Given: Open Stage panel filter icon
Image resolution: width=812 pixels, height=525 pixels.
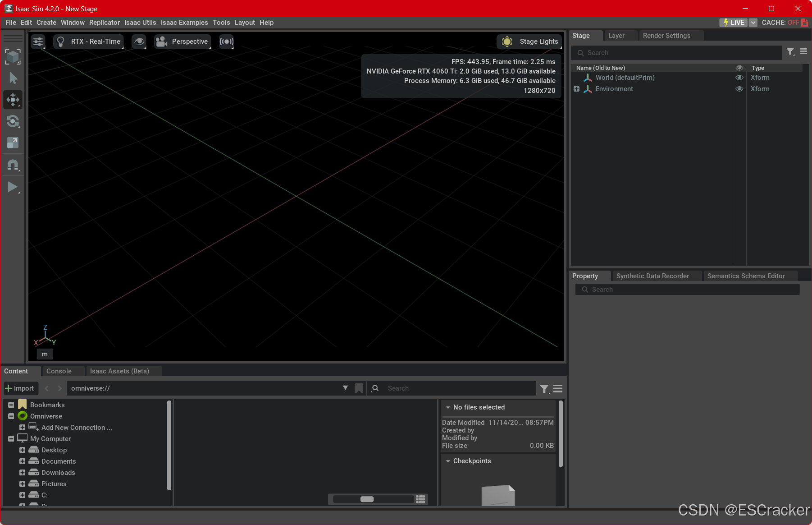Looking at the screenshot, I should coord(790,52).
